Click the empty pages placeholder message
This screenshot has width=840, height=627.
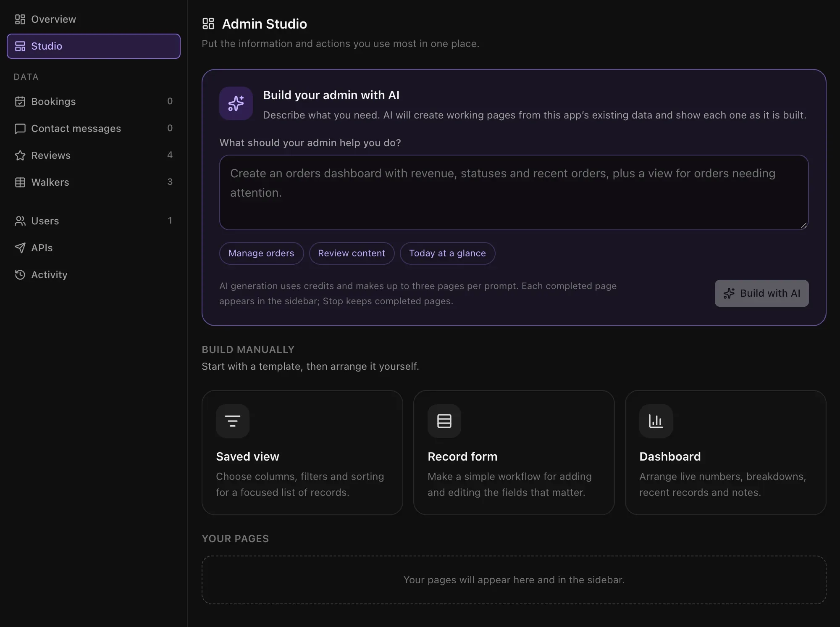(514, 580)
